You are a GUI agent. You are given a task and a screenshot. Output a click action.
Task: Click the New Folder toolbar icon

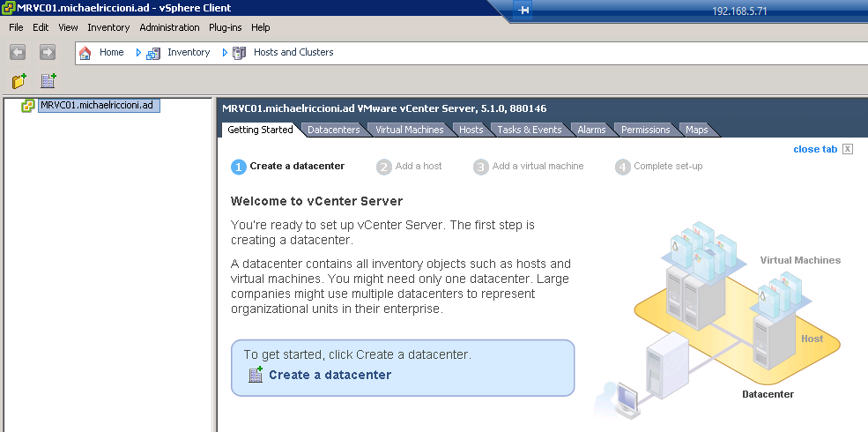point(19,81)
